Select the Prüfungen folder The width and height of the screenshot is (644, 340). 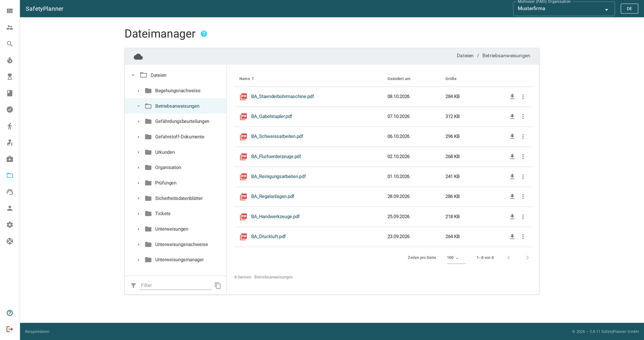pos(176,183)
